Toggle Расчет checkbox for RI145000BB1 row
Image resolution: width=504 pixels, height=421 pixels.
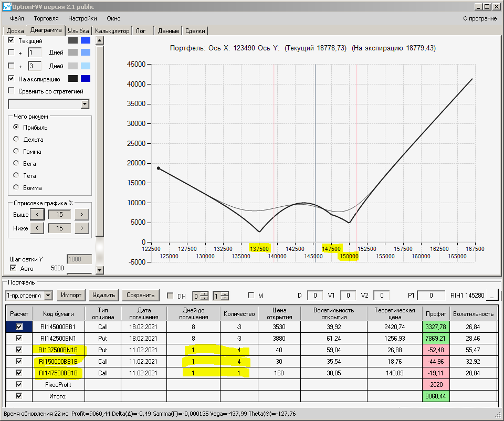[x=19, y=327]
